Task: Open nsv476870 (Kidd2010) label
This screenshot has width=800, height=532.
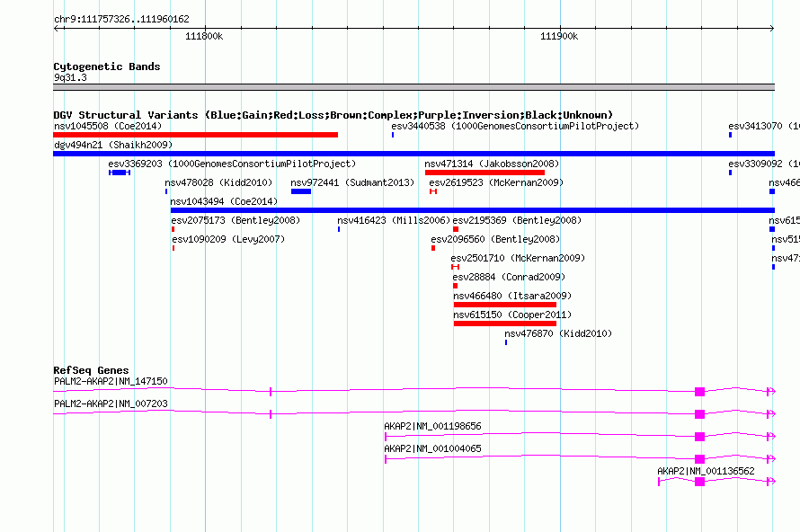Action: (558, 333)
